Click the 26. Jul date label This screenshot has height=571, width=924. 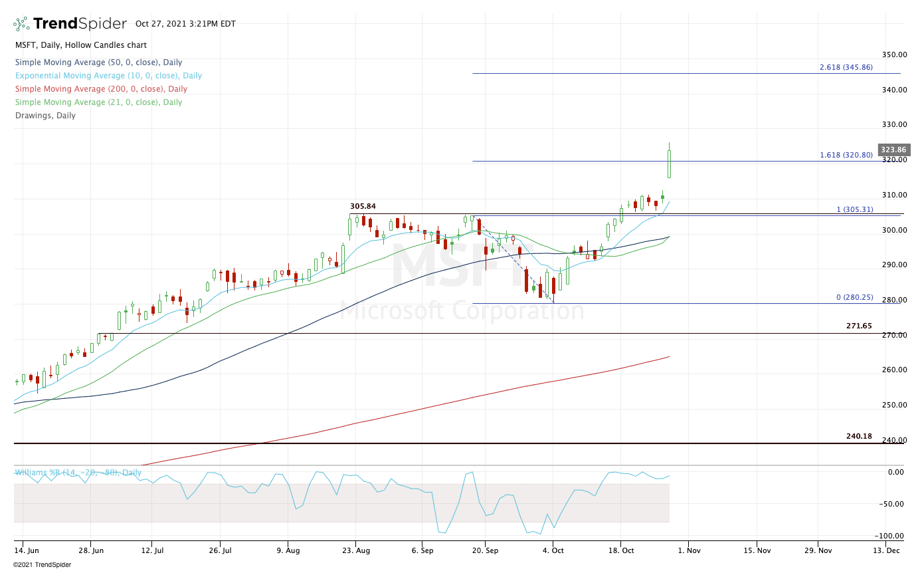click(220, 550)
